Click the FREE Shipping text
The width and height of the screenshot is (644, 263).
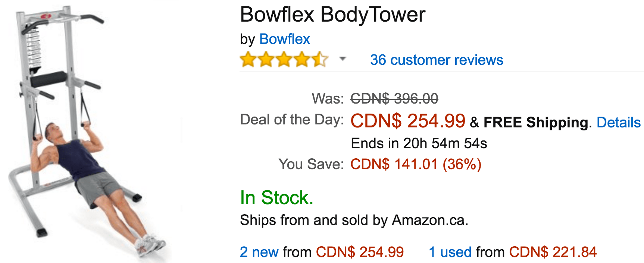536,122
